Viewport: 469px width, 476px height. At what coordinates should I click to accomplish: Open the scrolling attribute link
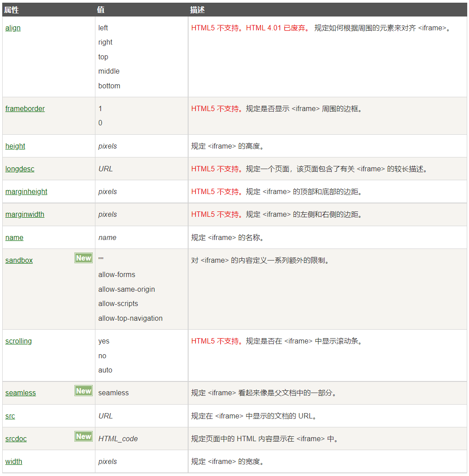(18, 341)
